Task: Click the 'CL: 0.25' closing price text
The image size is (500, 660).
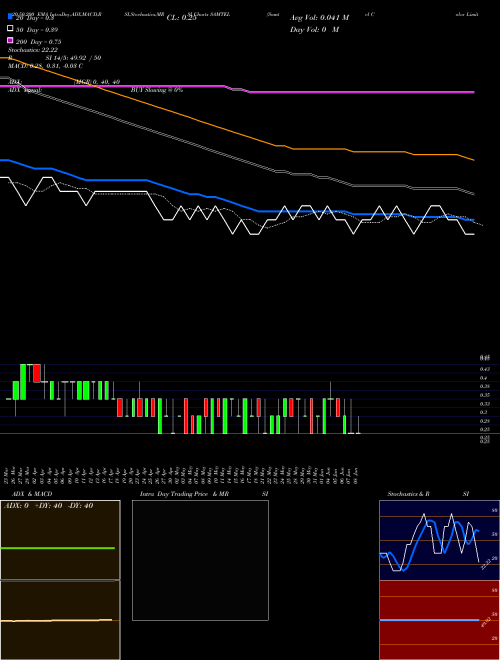Action: pos(182,18)
